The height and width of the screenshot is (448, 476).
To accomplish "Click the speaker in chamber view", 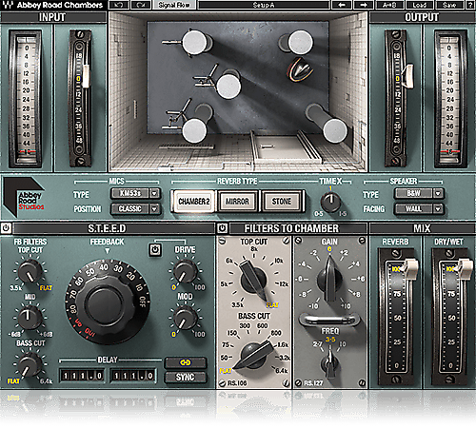I will point(300,70).
